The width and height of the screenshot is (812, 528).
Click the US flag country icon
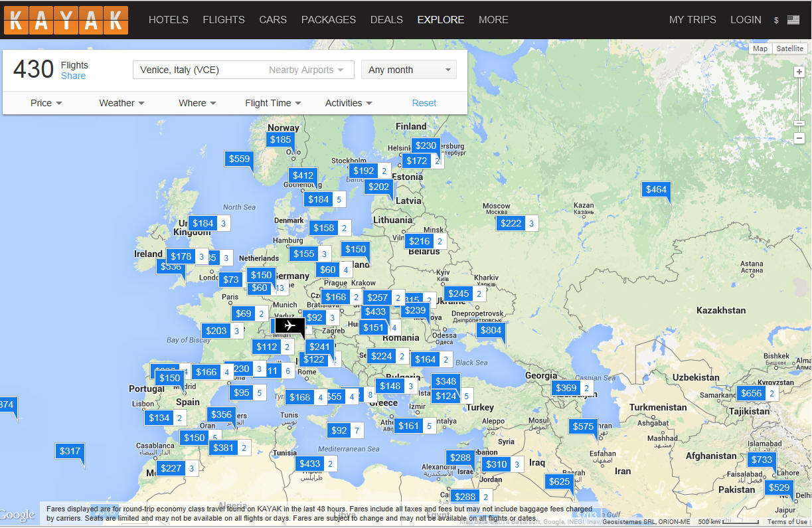pos(793,20)
